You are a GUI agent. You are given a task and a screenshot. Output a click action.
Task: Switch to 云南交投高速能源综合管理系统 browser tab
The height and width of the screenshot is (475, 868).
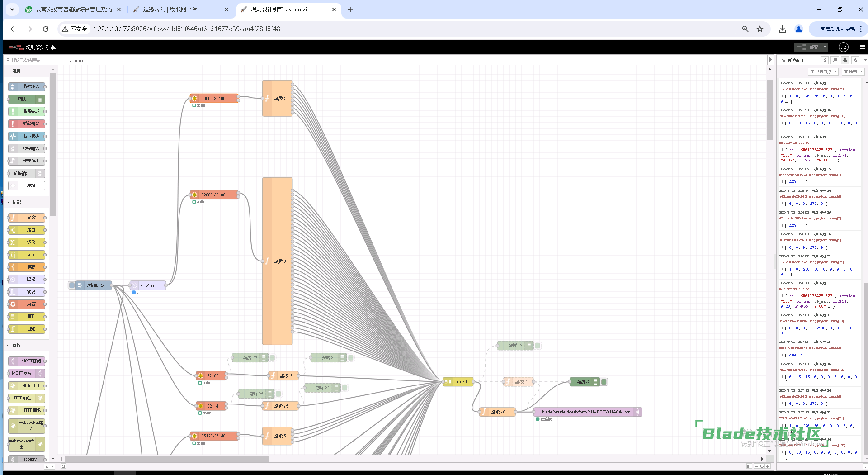tap(73, 9)
